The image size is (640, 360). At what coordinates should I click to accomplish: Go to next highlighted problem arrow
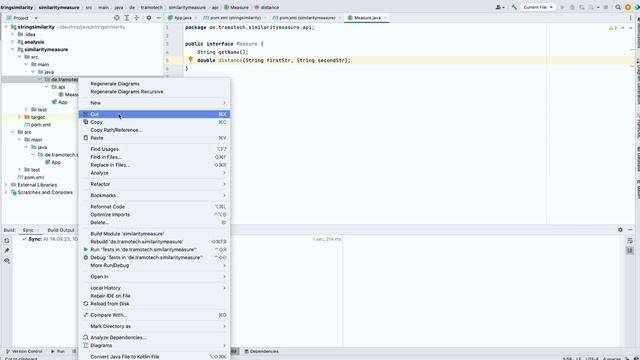630,28
